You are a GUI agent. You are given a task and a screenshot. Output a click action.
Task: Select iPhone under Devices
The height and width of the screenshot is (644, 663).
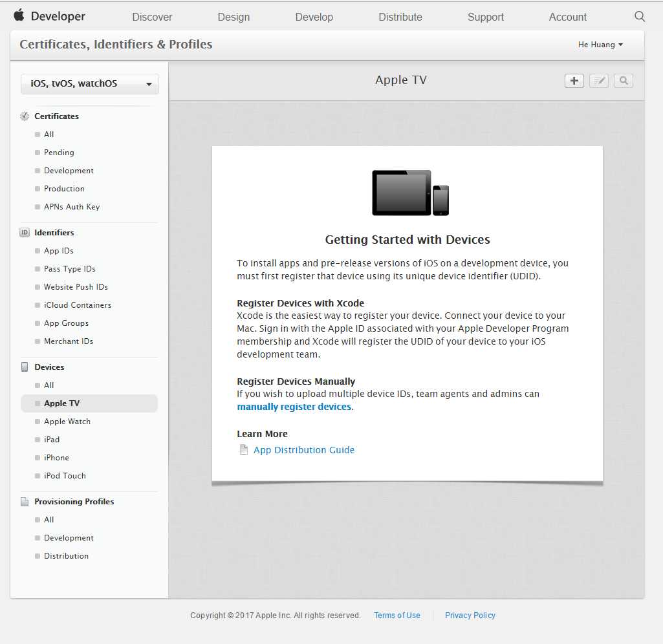point(57,458)
